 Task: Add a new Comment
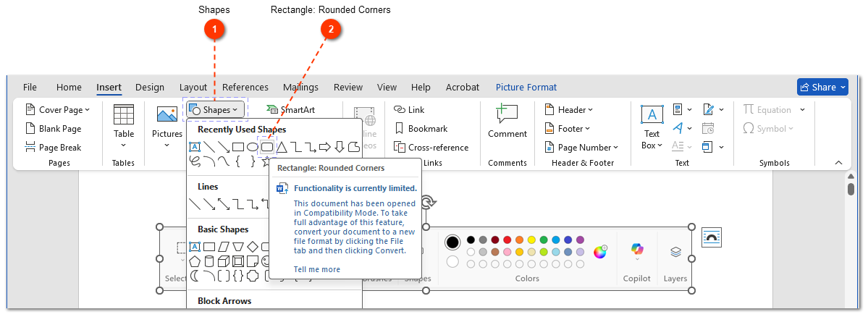coord(507,122)
